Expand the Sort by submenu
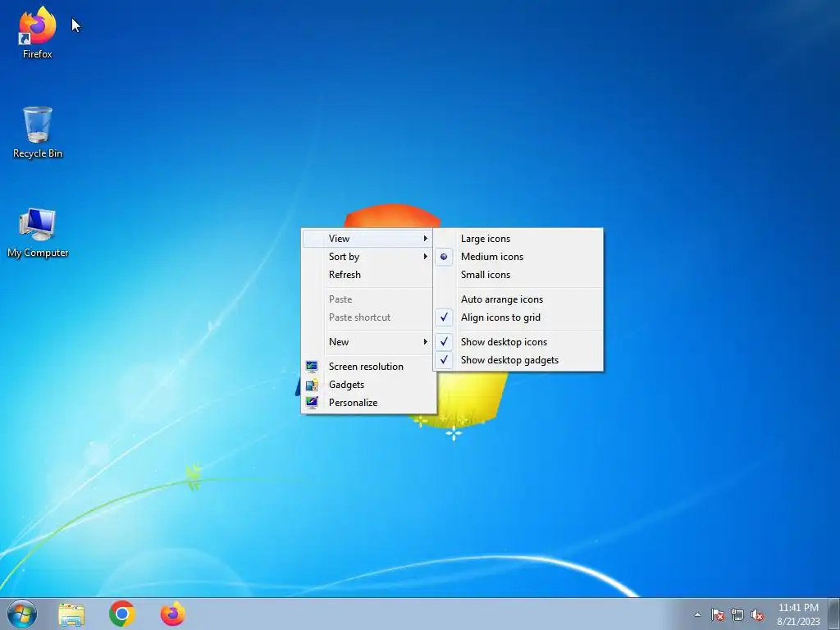This screenshot has height=630, width=840. point(367,257)
